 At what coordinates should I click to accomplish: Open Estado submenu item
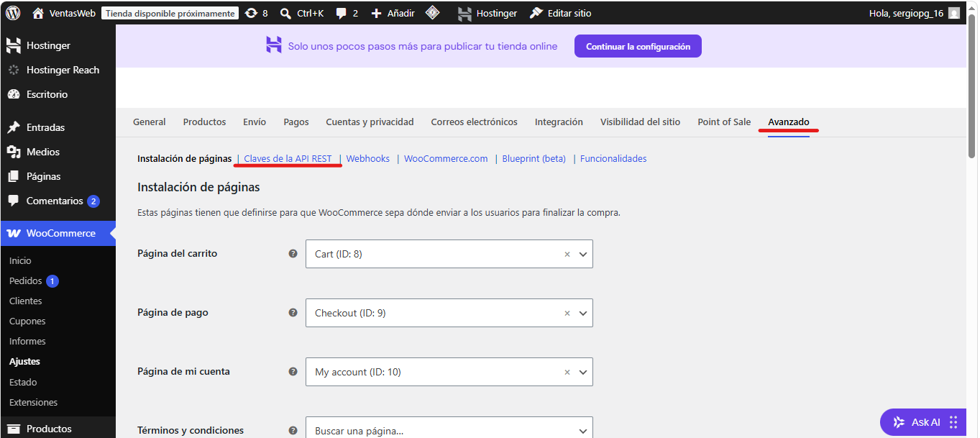click(x=23, y=382)
